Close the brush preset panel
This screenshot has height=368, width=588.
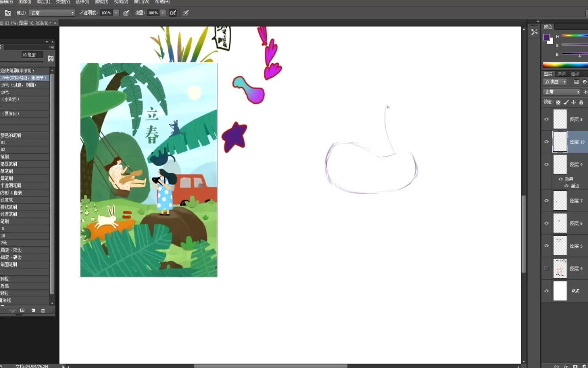[52, 42]
